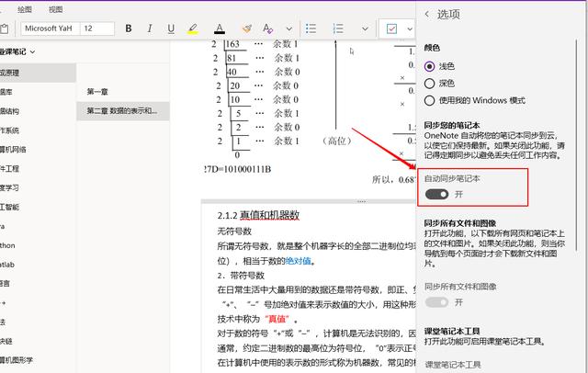Toggle the 自动同步笔记本 switch
Viewport: 588px width, 373px height.
pyautogui.click(x=437, y=194)
